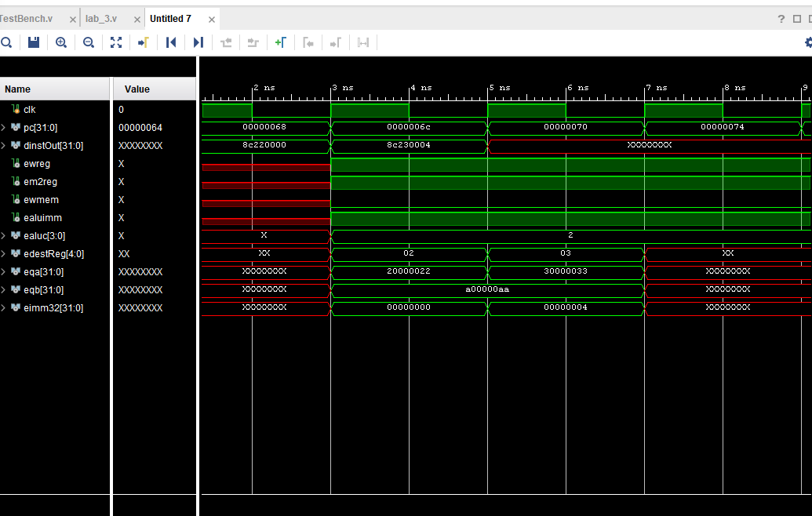Screen dimensions: 812x516
Task: Switch to the TestBench.v tab
Action: tap(26, 19)
